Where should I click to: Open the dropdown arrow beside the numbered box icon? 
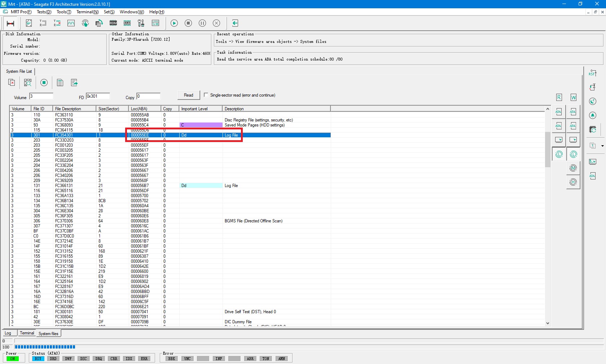pyautogui.click(x=602, y=146)
